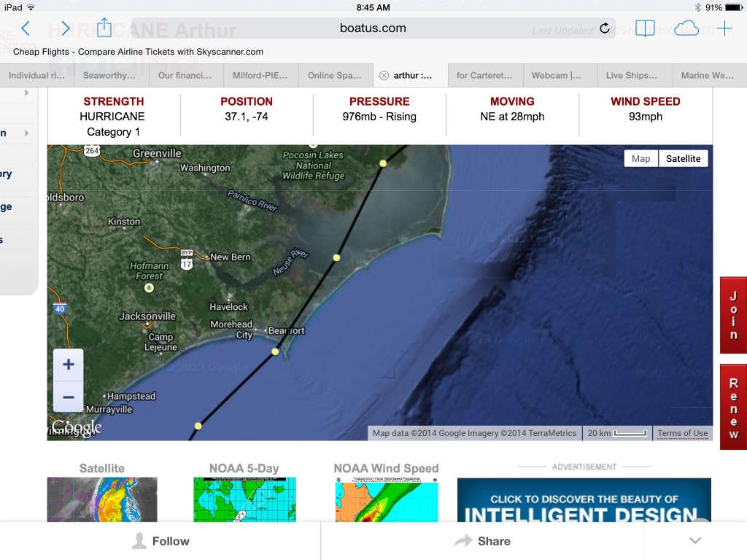Tap the Safari back arrow

(x=26, y=28)
